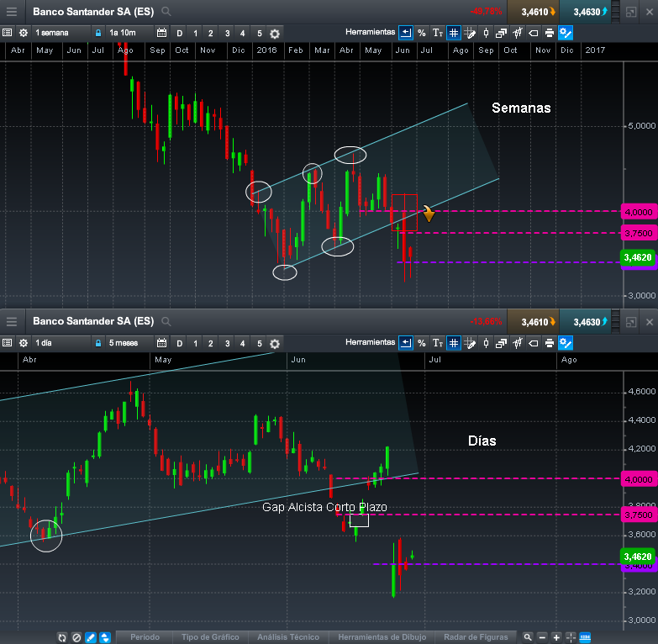Expand the '5 meses' range selector
658x644 pixels.
[129, 343]
